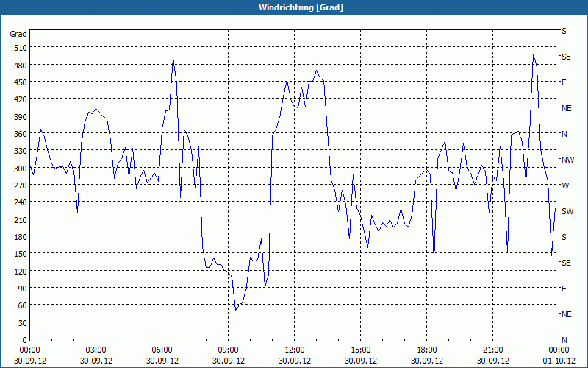
Task: Select the 30.09.12 date under 15:00
Action: [361, 361]
